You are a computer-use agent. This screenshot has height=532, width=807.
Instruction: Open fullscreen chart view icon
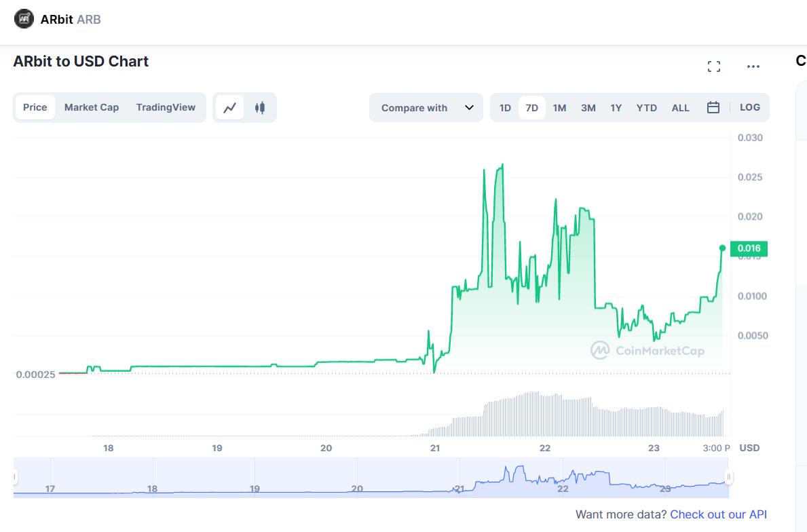pos(714,66)
